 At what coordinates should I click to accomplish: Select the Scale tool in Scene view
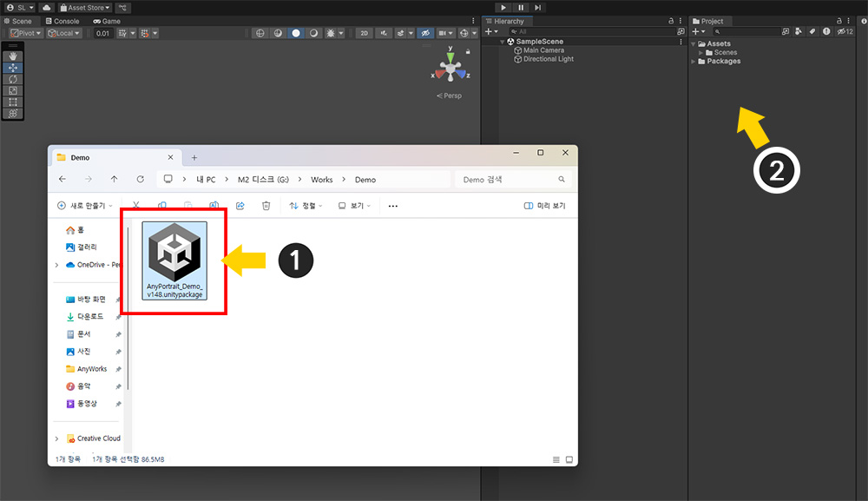tap(13, 91)
